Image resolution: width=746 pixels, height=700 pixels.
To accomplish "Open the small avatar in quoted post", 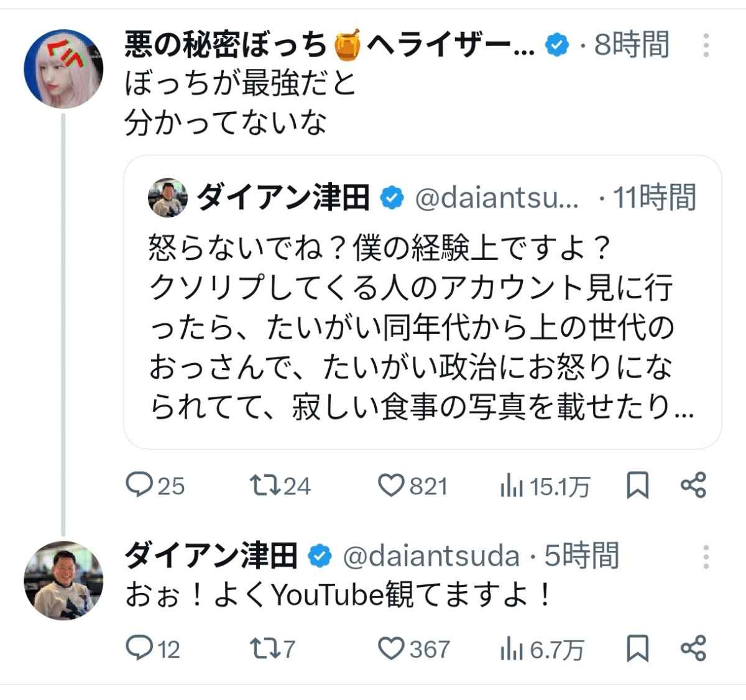I will click(x=168, y=198).
